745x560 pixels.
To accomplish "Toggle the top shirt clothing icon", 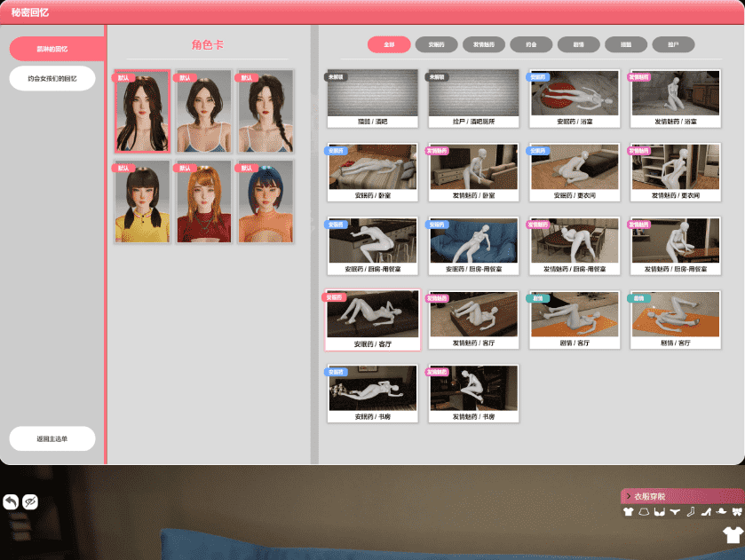I will point(629,512).
